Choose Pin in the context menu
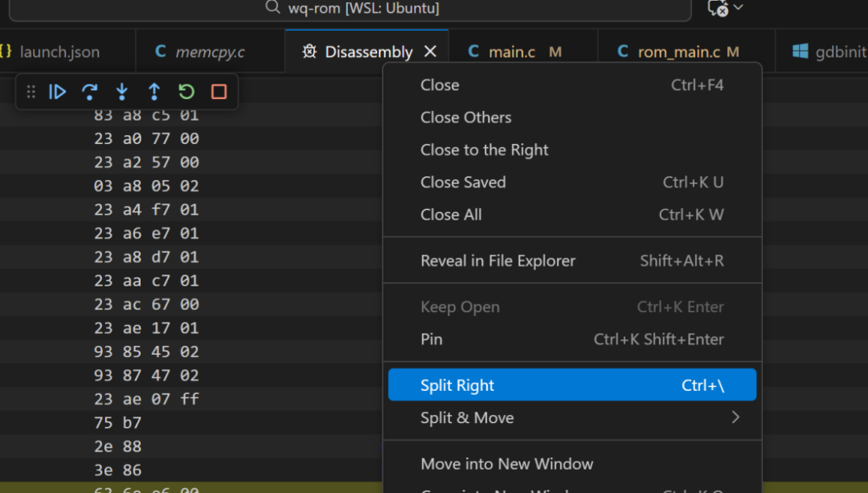Image resolution: width=868 pixels, height=493 pixels. 572,339
